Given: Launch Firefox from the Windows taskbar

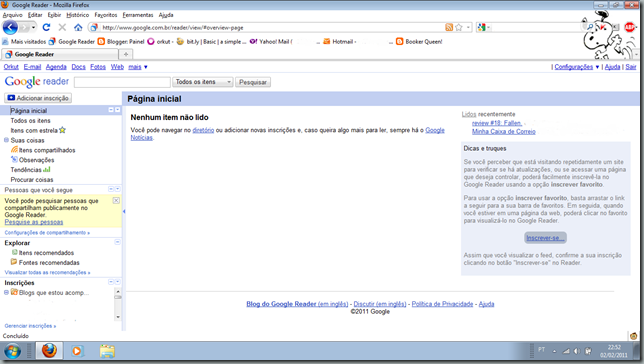Looking at the screenshot, I should coord(49,351).
